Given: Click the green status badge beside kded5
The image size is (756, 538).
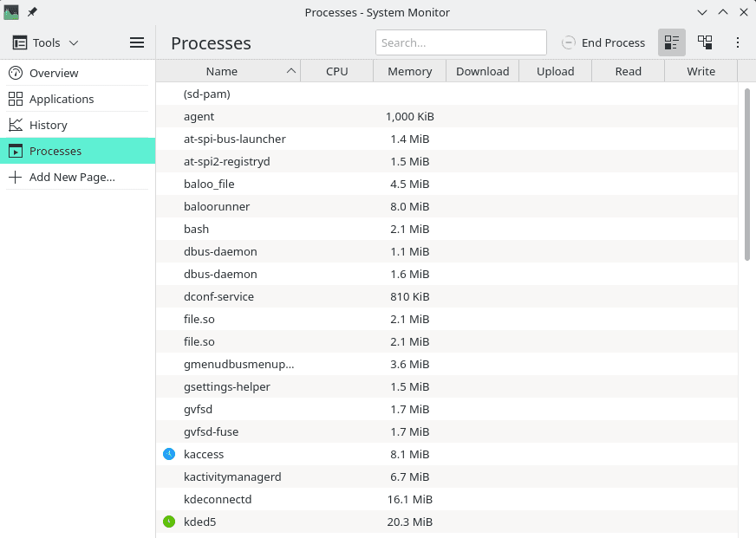Looking at the screenshot, I should tap(168, 521).
